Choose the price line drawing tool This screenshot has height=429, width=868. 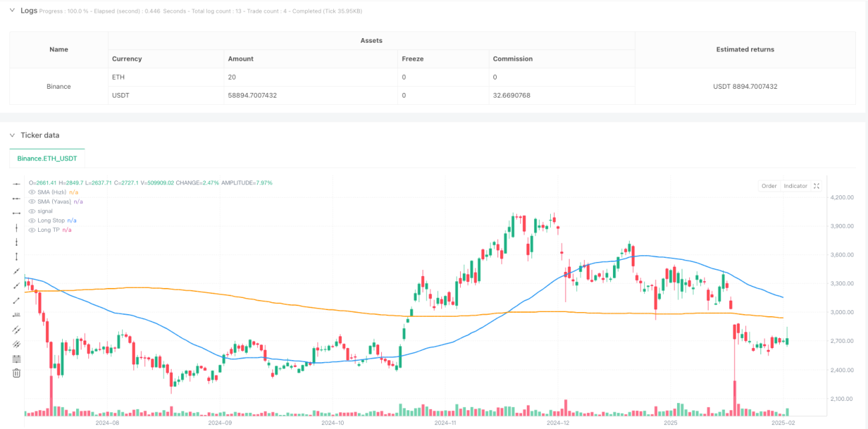(17, 315)
